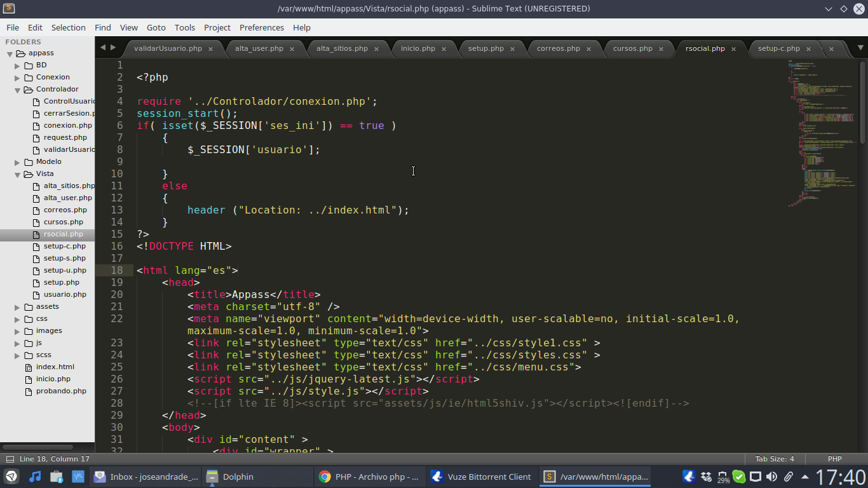This screenshot has width=868, height=488.
Task: Collapse the Controlador folder
Action: pyautogui.click(x=18, y=90)
